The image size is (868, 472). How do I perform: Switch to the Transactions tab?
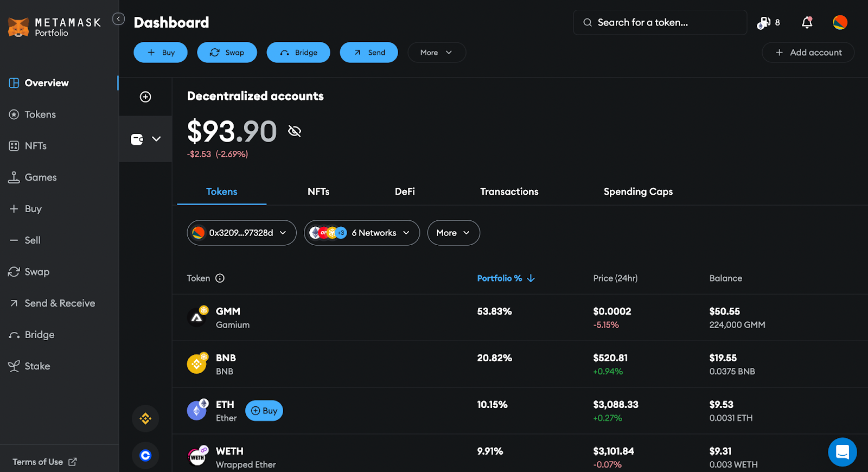509,192
